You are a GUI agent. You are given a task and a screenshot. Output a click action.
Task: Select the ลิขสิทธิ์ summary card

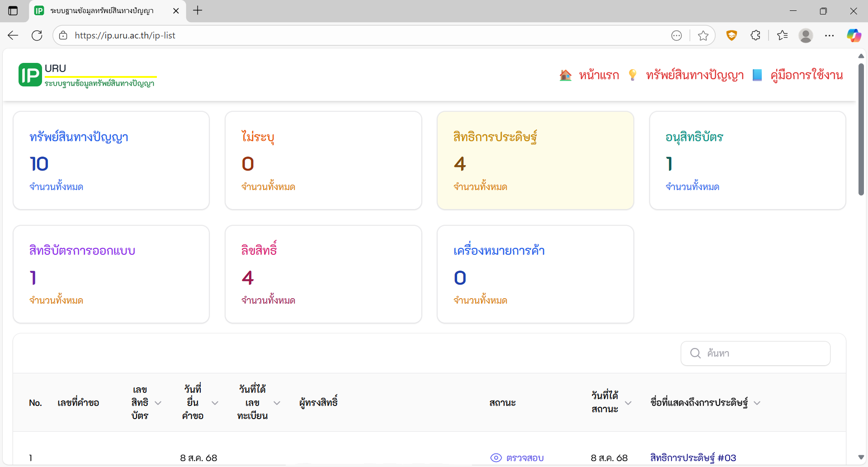(323, 274)
